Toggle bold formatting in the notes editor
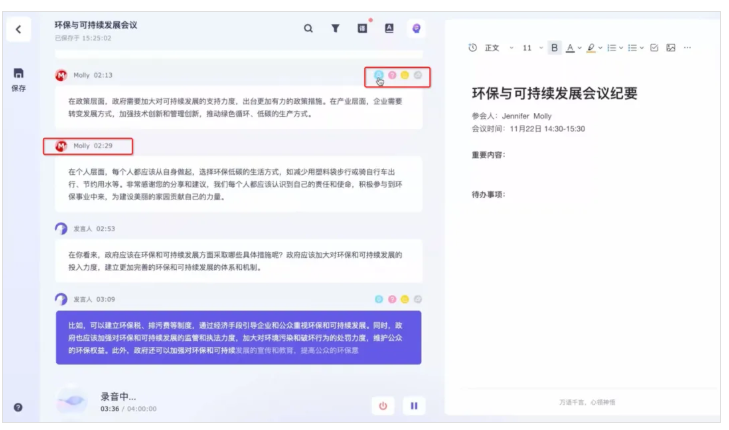 (x=554, y=47)
